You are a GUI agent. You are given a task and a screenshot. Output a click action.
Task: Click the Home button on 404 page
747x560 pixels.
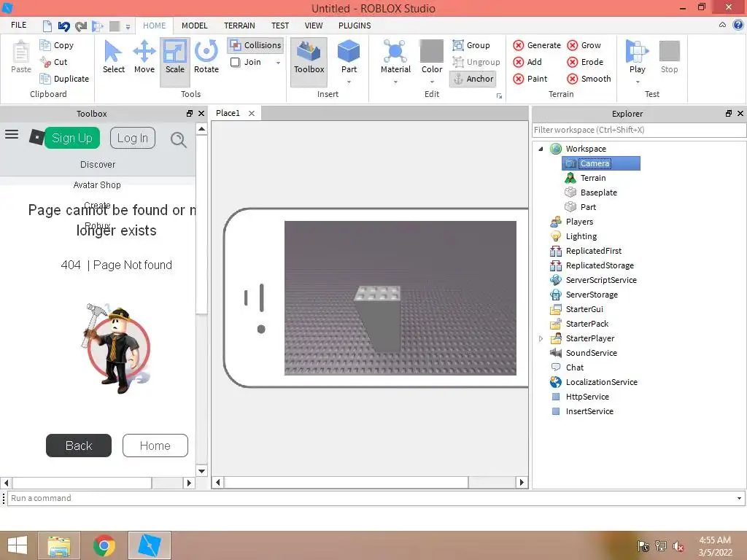point(155,446)
